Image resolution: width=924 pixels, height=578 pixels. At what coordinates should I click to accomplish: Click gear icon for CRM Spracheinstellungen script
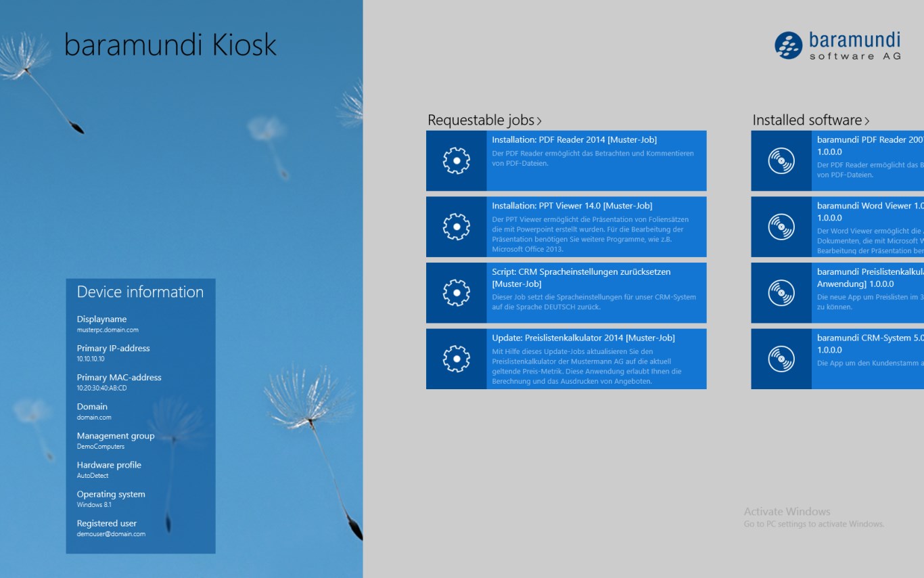click(457, 293)
